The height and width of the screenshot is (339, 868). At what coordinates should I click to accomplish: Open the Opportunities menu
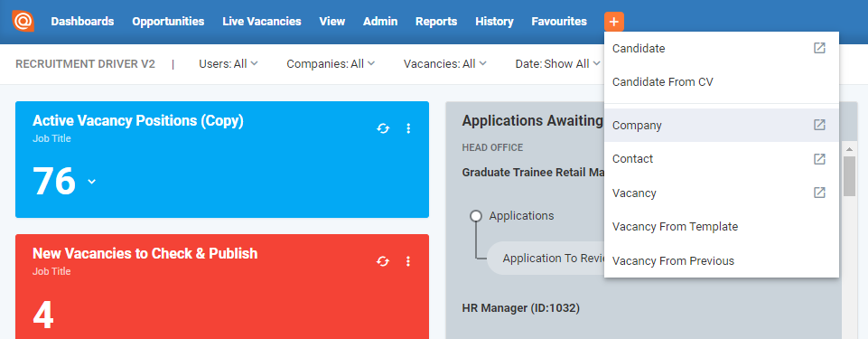(x=168, y=22)
